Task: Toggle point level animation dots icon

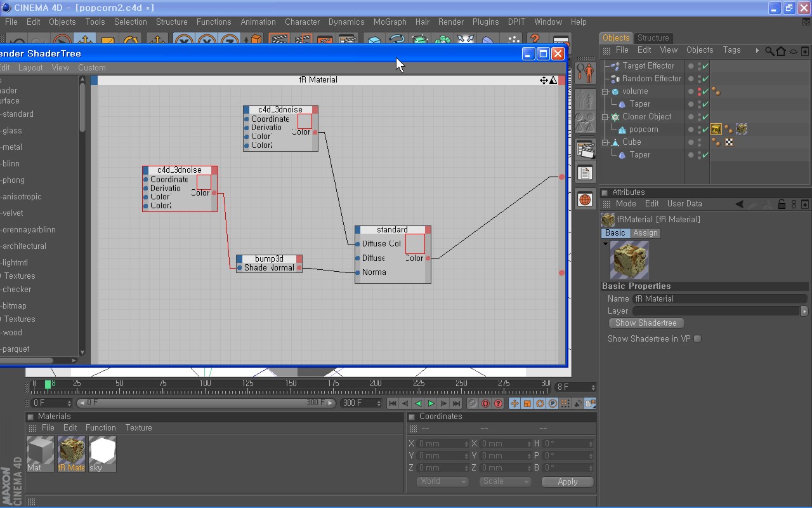Action: (565, 403)
